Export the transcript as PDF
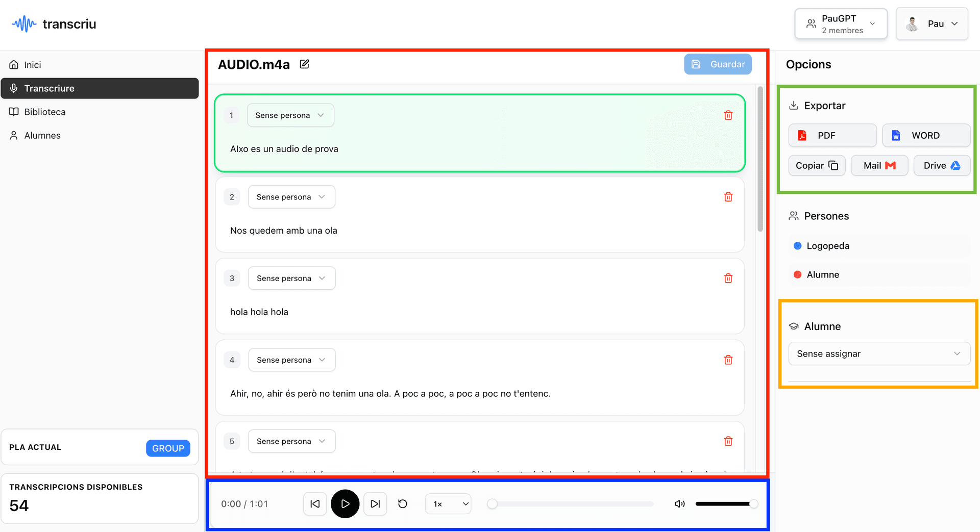 (832, 136)
